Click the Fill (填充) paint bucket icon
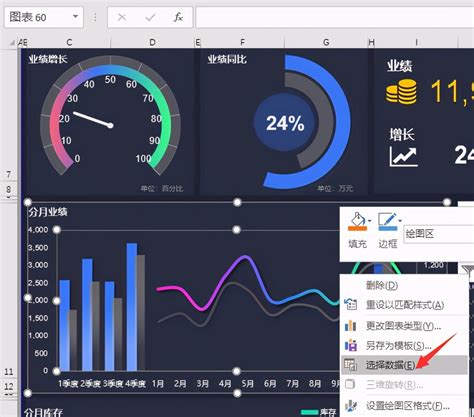 [x=357, y=222]
